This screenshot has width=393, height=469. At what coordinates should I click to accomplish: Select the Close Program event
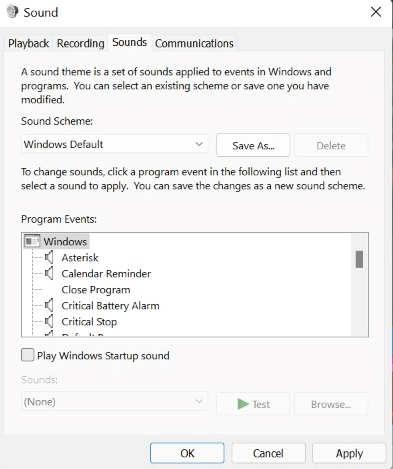pyautogui.click(x=96, y=289)
